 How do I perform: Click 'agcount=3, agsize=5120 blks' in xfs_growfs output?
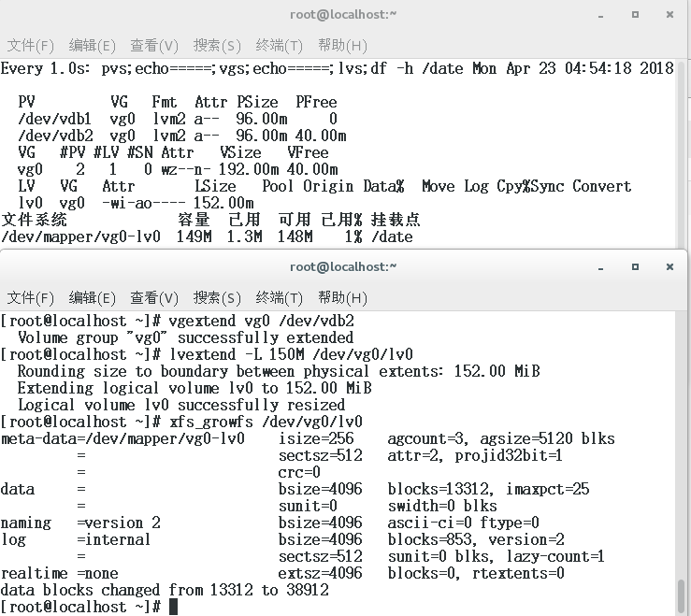click(x=501, y=439)
